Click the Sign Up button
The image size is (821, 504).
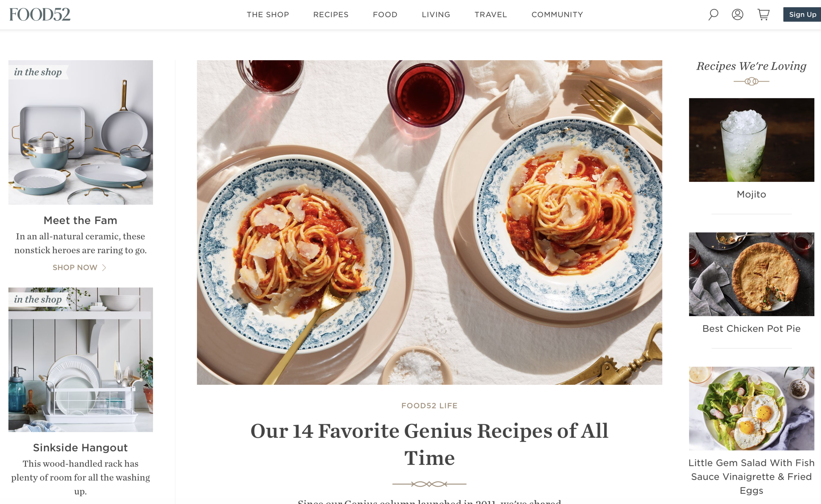click(802, 14)
